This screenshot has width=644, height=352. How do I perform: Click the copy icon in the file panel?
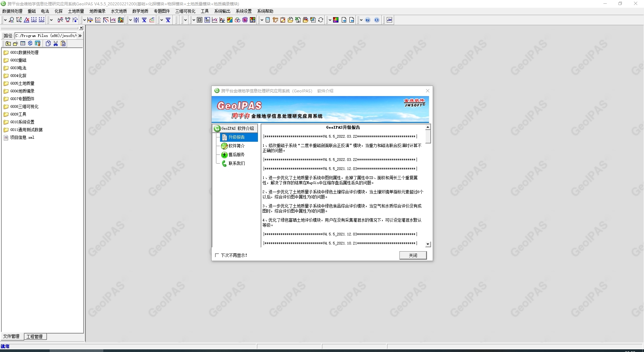coord(48,44)
